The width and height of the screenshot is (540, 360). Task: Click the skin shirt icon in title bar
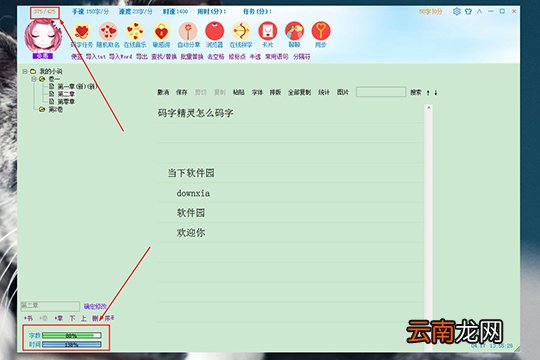pos(468,11)
